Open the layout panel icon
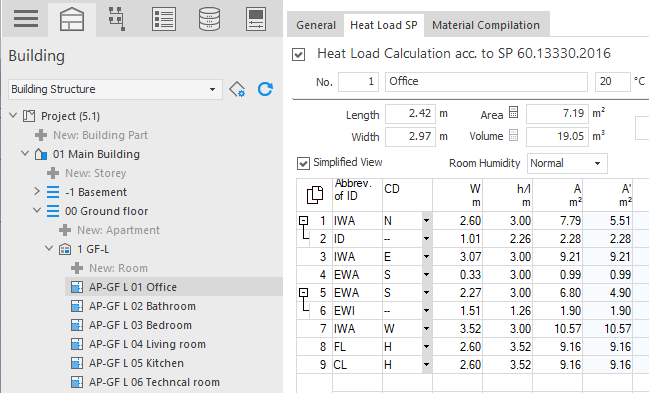 (256, 19)
